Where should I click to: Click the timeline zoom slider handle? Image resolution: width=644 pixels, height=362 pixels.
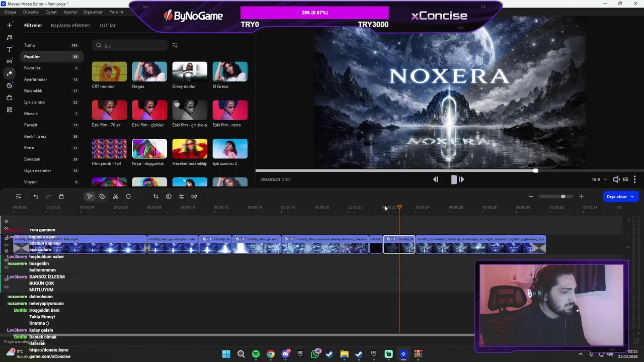pyautogui.click(x=563, y=197)
